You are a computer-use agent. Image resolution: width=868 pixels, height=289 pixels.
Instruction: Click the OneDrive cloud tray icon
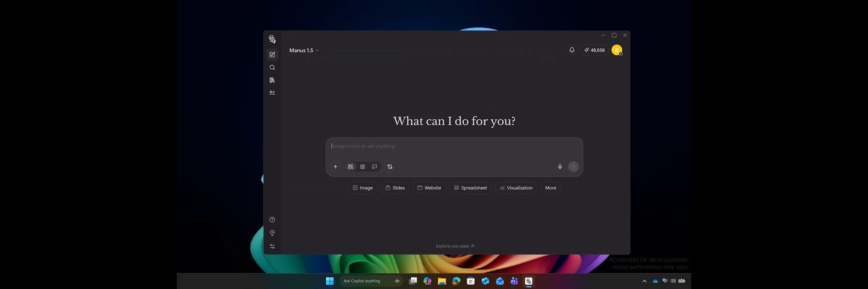point(655,281)
